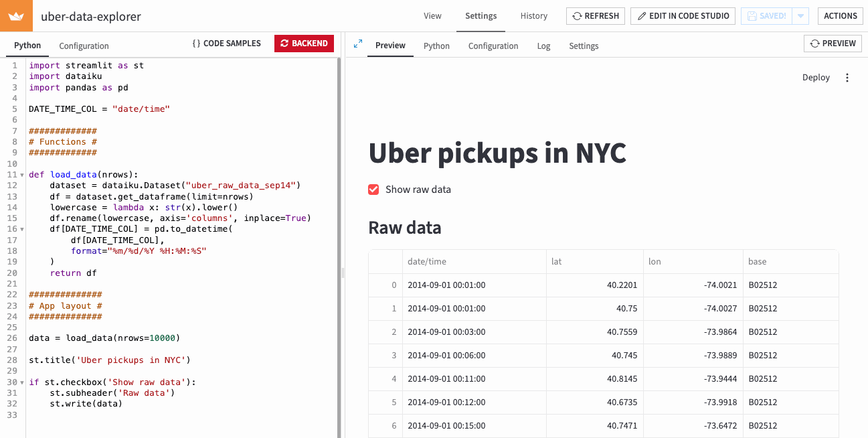Switch to the History tab
Image resolution: width=868 pixels, height=438 pixels.
533,16
